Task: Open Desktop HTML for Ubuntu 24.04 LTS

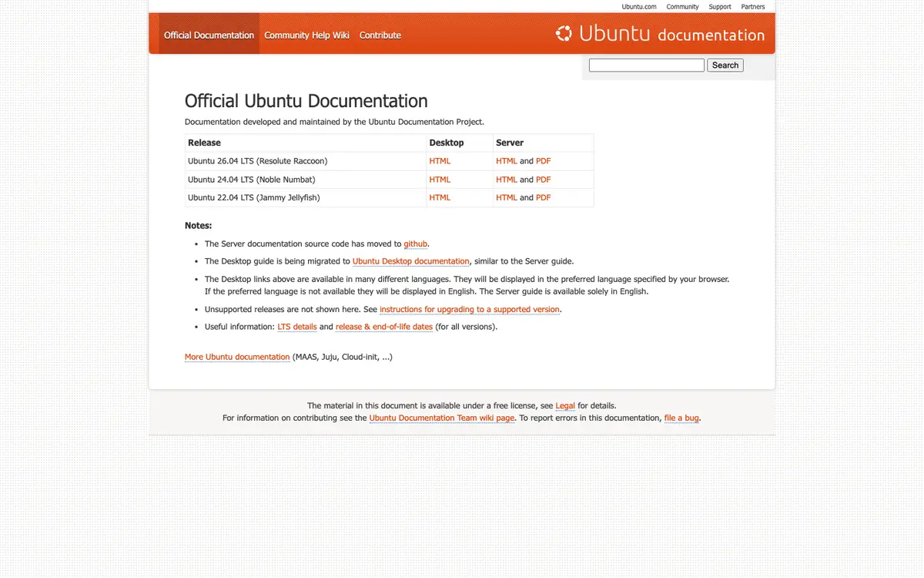Action: (440, 180)
